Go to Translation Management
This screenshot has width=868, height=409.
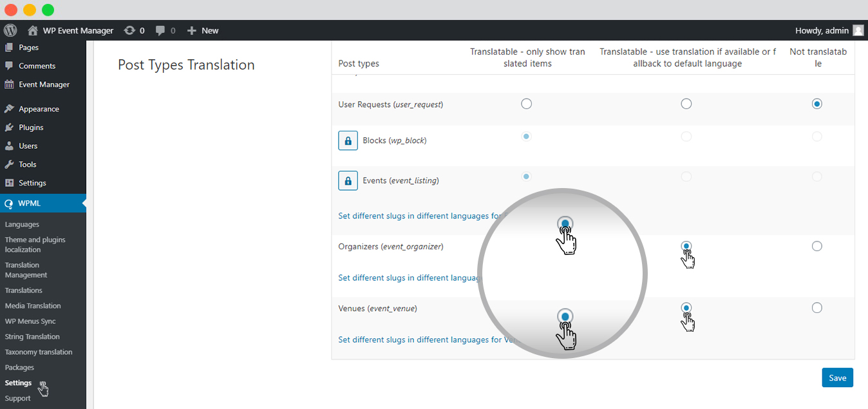26,270
